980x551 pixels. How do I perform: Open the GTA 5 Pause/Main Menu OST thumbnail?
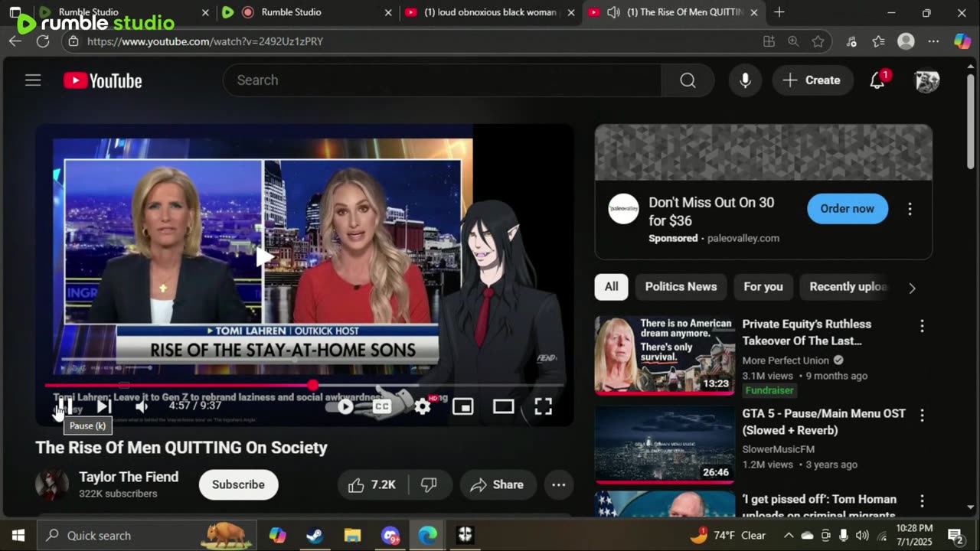(x=665, y=445)
